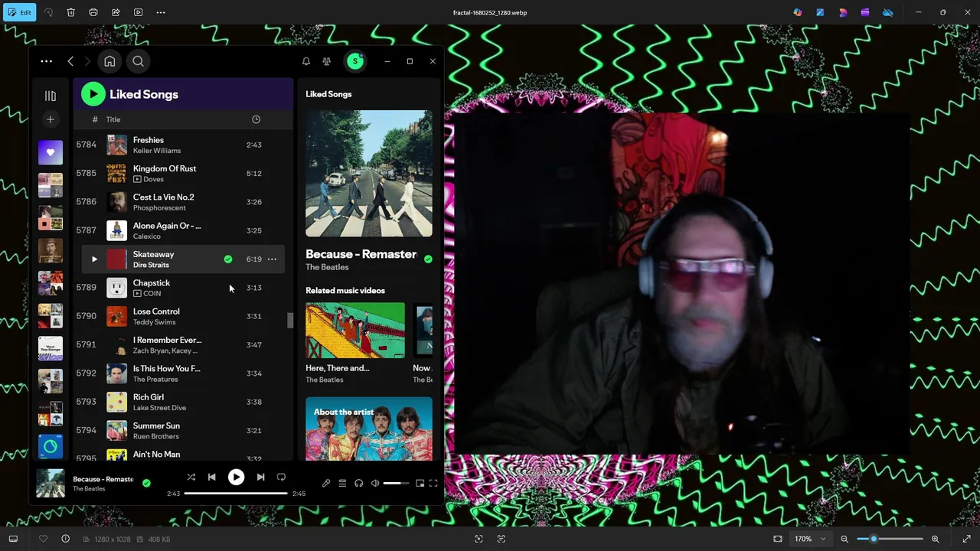Play the Skateaway row's play arrow
This screenshot has height=551, width=980.
tap(94, 259)
